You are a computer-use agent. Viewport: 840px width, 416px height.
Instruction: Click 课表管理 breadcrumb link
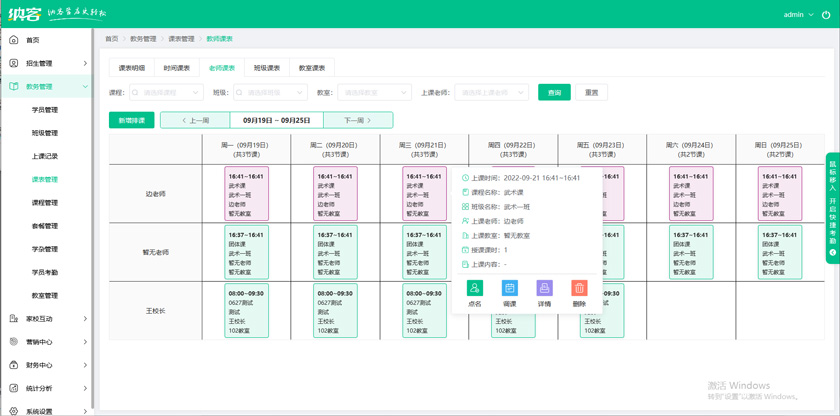[x=182, y=39]
